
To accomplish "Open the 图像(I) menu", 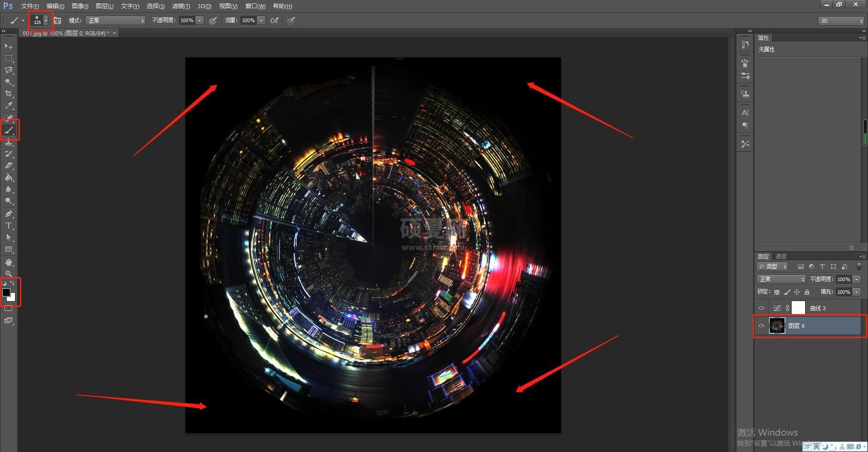I will 80,6.
